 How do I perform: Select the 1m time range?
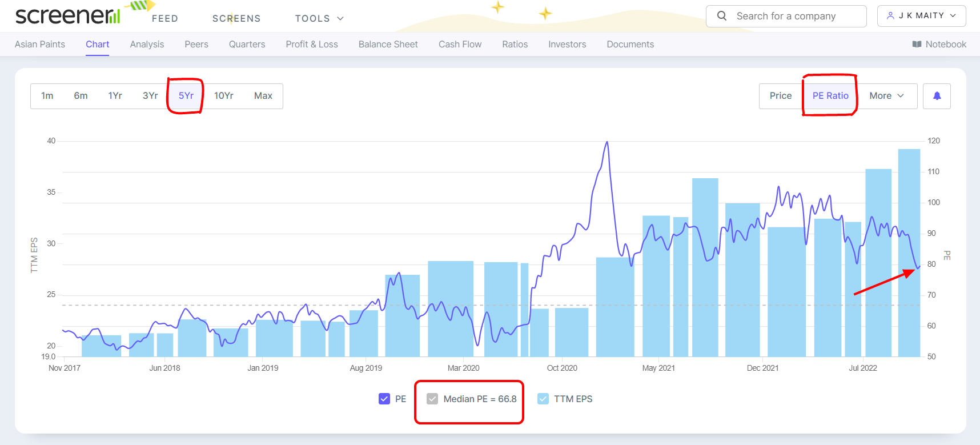pos(47,96)
